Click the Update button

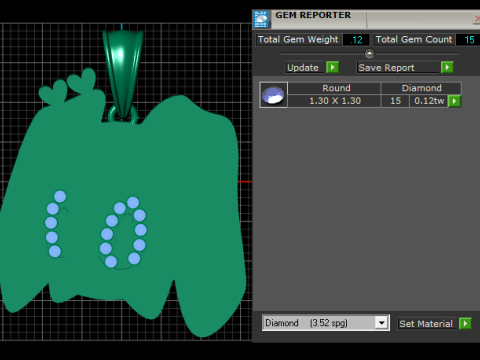(304, 68)
